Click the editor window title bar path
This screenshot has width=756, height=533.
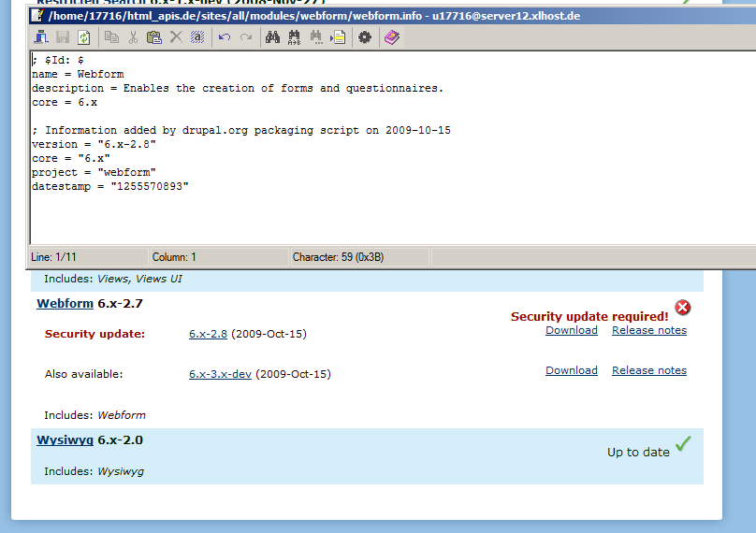point(313,16)
